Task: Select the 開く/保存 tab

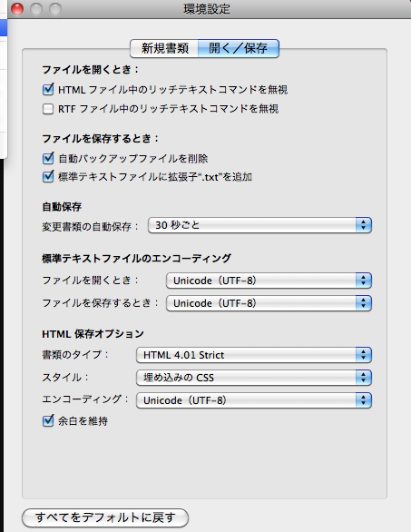Action: pos(239,48)
